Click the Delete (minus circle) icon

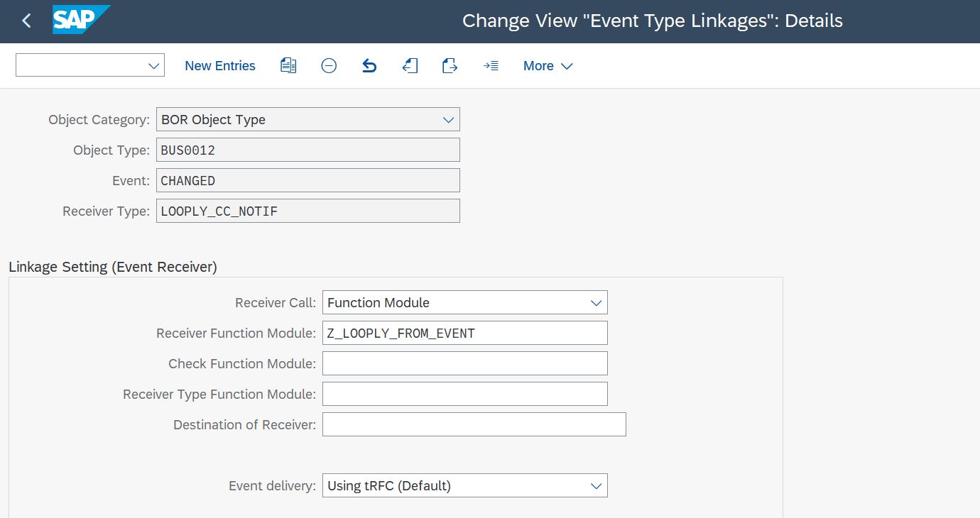329,66
